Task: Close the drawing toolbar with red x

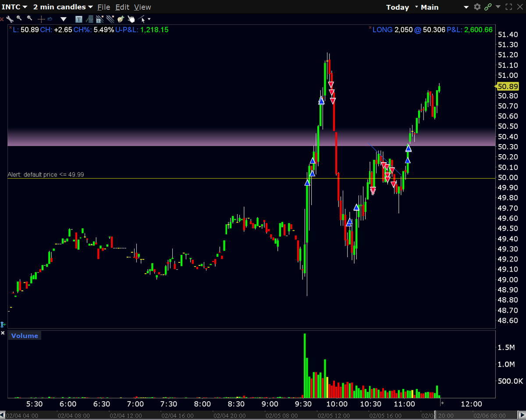Action: pyautogui.click(x=2, y=19)
